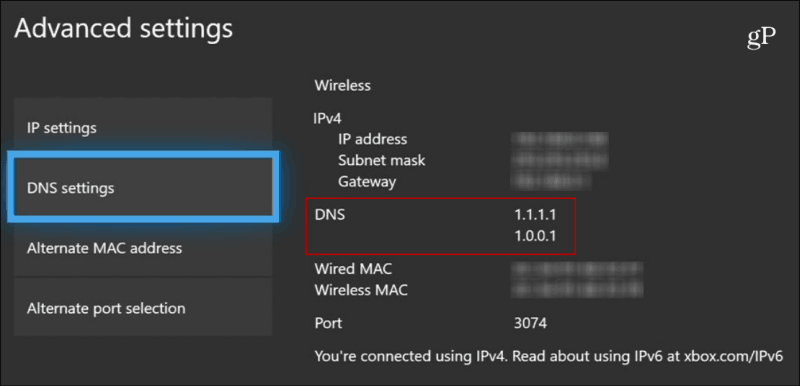Screen dimensions: 800x386
Task: Click the secondary DNS value 1.0.0.1
Action: point(535,236)
